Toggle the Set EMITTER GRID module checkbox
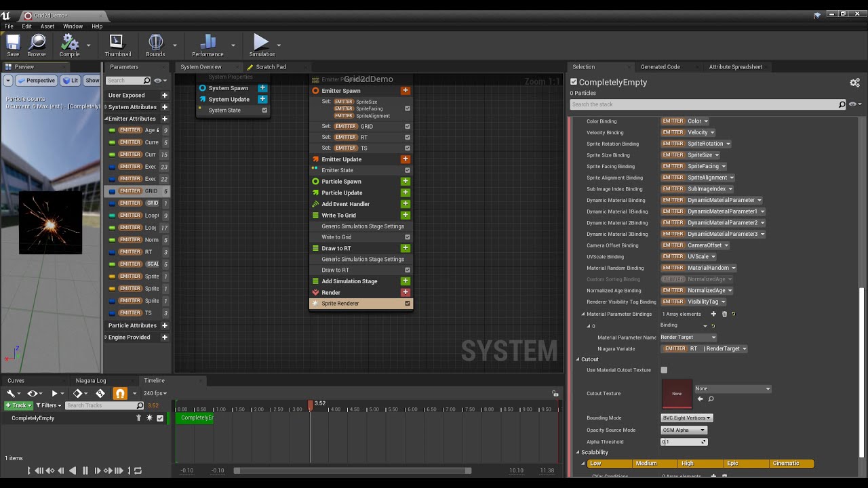The height and width of the screenshot is (488, 868). [408, 126]
